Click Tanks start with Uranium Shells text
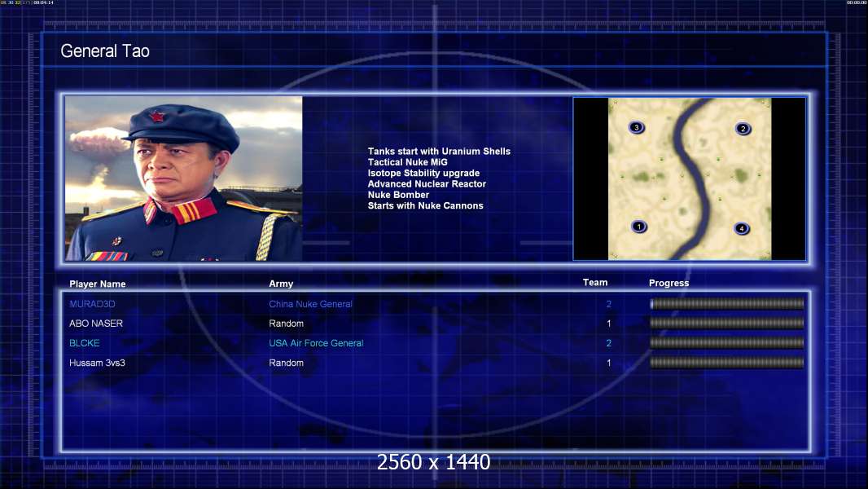The height and width of the screenshot is (489, 868). point(439,152)
